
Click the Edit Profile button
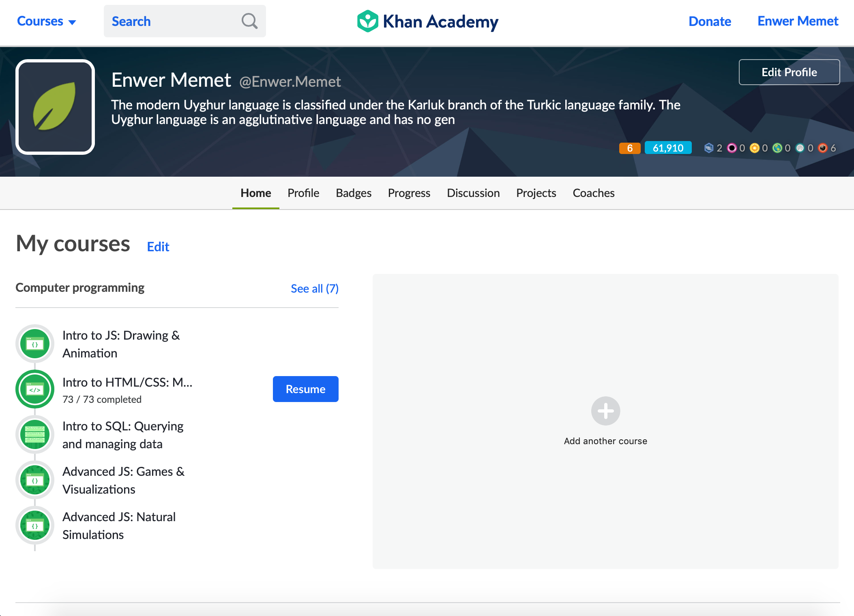789,72
